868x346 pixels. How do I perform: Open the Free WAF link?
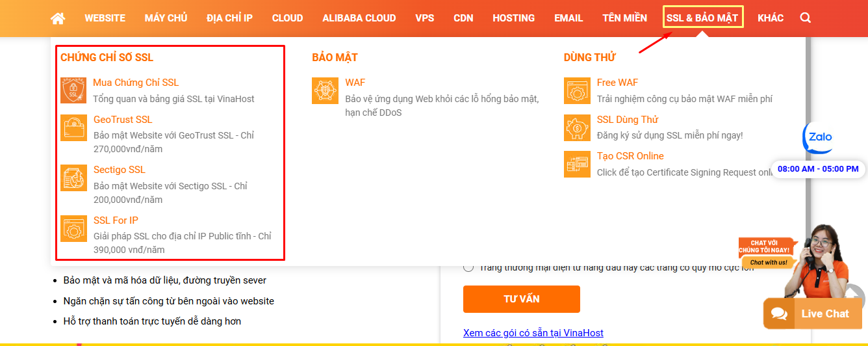(x=617, y=83)
